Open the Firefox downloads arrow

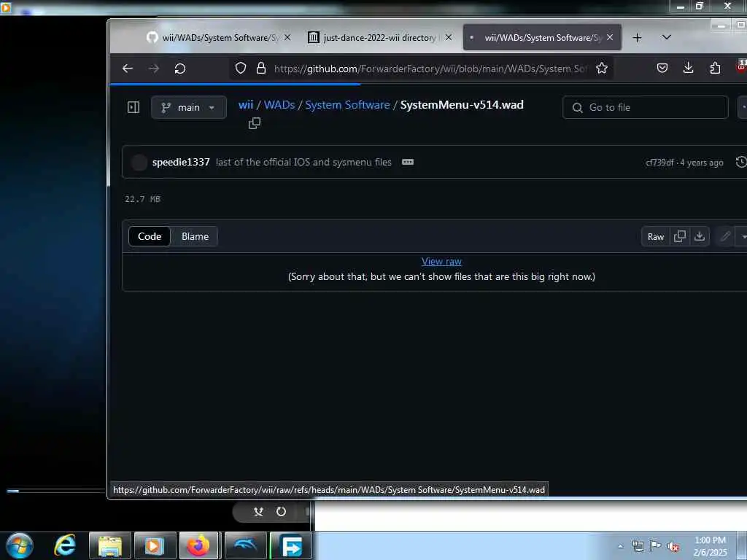click(689, 68)
